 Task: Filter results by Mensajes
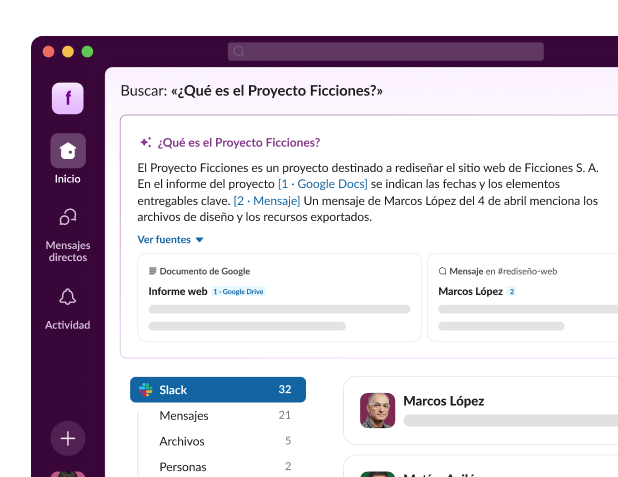click(x=225, y=416)
